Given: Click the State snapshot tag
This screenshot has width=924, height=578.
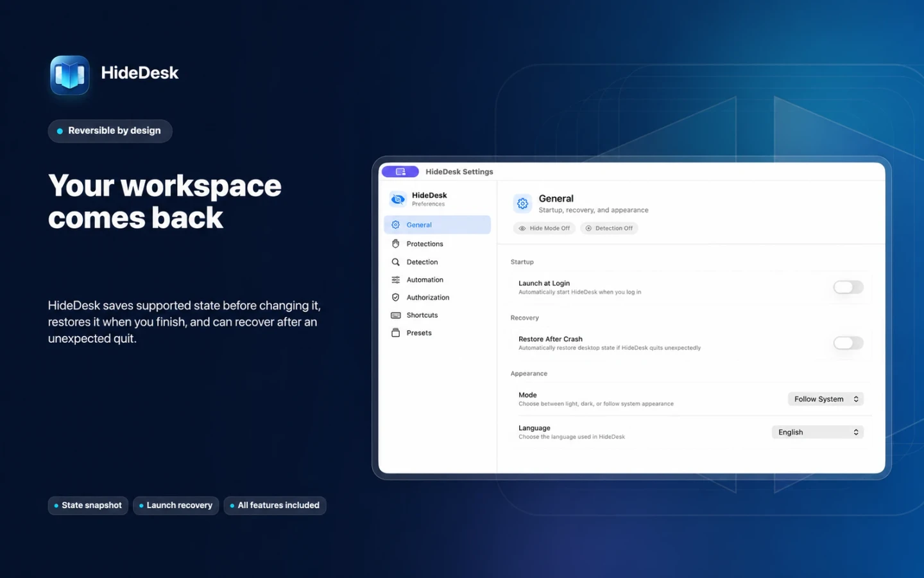Looking at the screenshot, I should click(x=88, y=505).
